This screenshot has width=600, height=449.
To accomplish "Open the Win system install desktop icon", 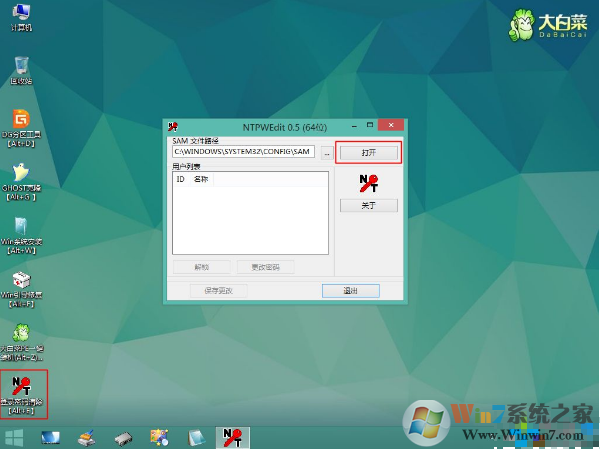I will tap(20, 228).
